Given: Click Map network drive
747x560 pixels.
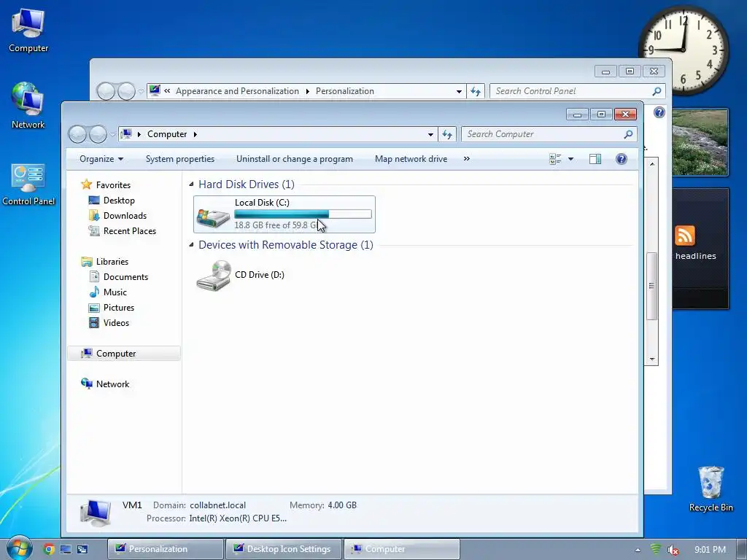Looking at the screenshot, I should coord(411,159).
